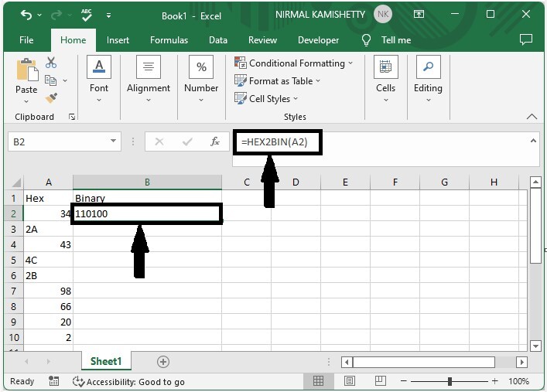This screenshot has height=392, width=547.
Task: Open the Editing group button
Action: pos(428,80)
